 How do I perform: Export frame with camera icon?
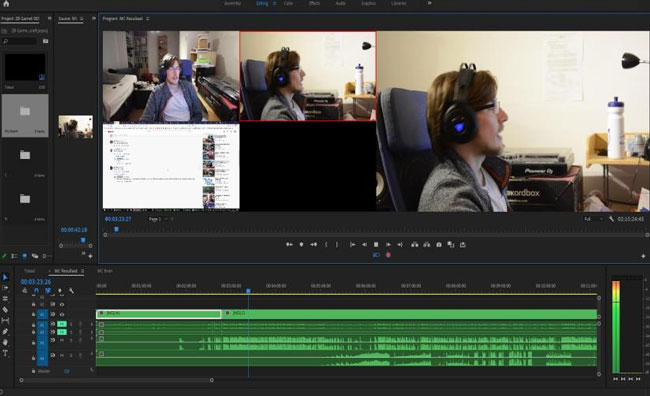[x=439, y=245]
